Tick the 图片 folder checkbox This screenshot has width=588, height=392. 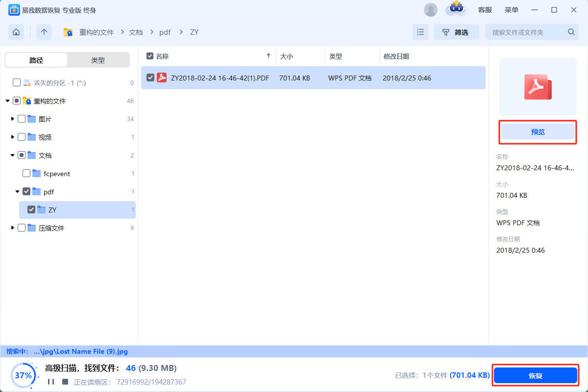click(22, 119)
